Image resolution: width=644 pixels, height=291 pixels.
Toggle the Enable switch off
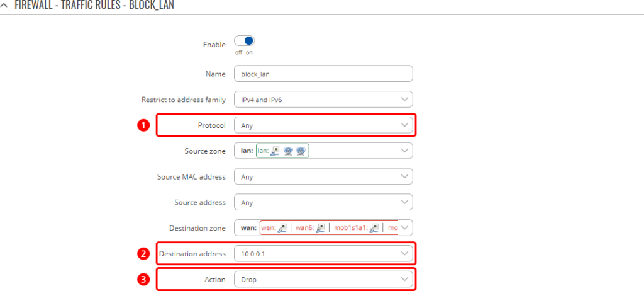245,41
